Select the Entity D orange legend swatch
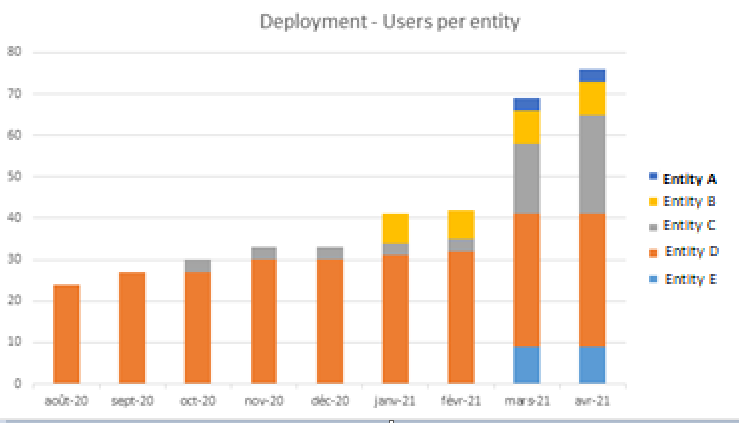 pos(653,253)
